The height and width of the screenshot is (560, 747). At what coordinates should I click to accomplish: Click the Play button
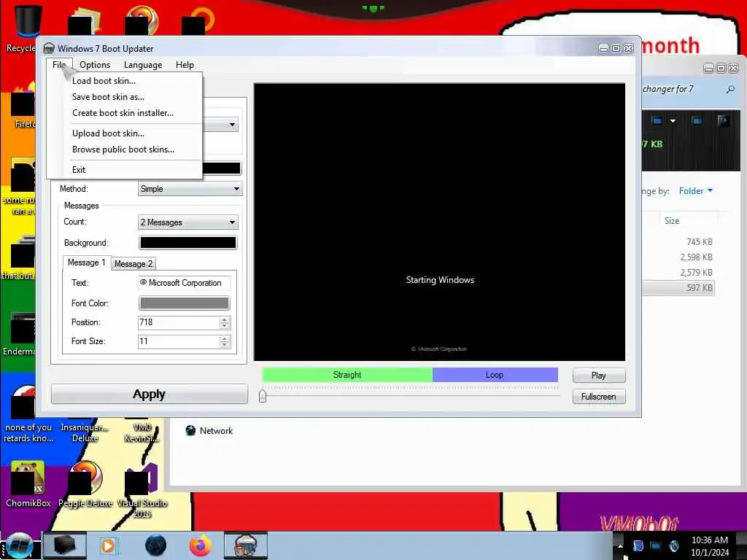click(x=598, y=376)
